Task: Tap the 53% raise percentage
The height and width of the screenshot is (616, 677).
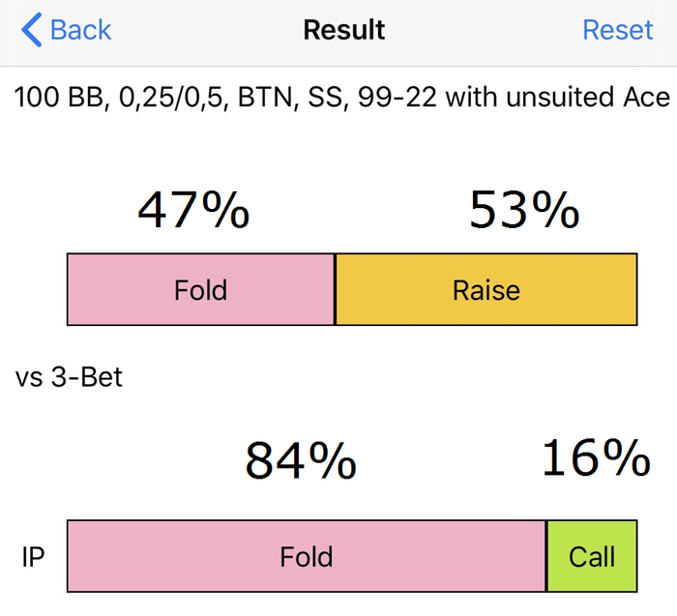Action: point(524,210)
